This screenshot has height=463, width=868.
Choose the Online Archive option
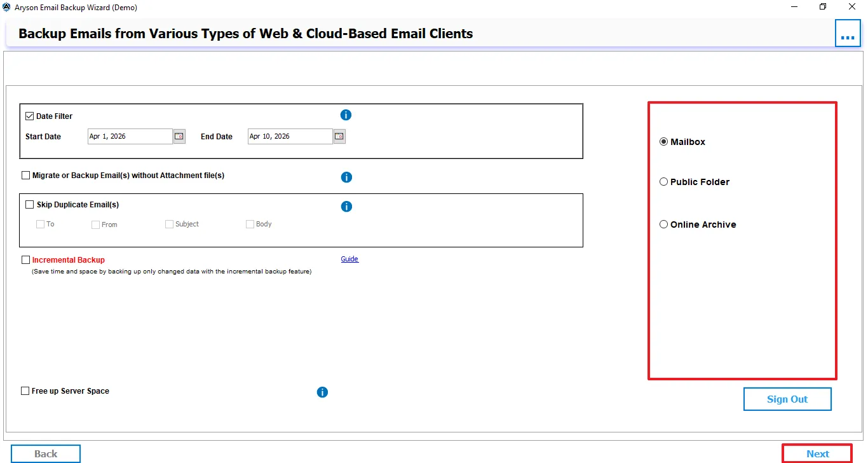(664, 225)
